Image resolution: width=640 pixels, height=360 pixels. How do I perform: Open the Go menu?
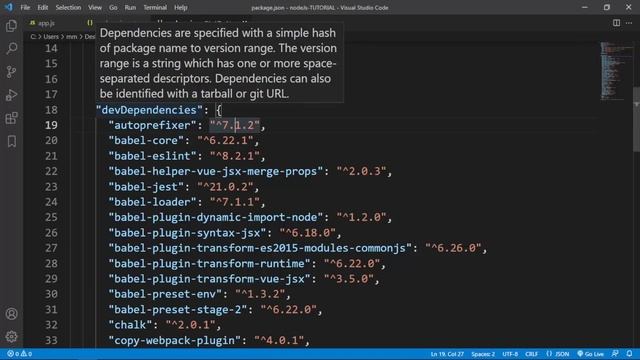pyautogui.click(x=113, y=7)
